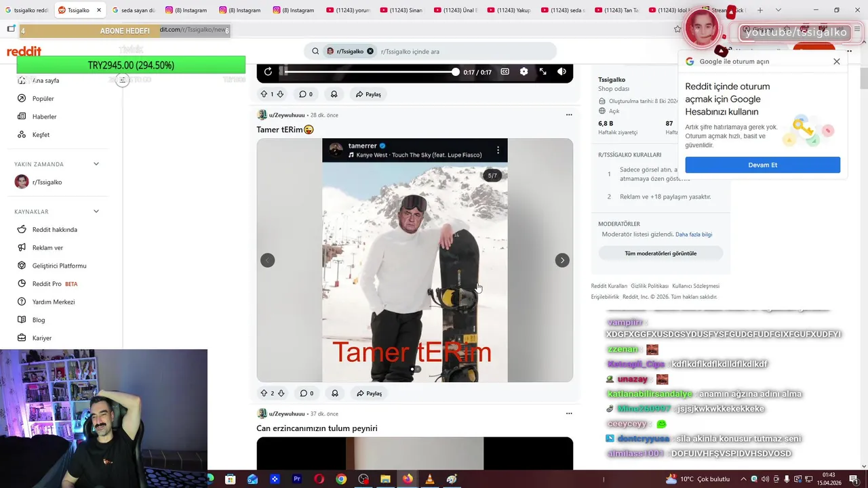868x488 pixels.
Task: Open the Tamer tERim post title
Action: [x=285, y=129]
